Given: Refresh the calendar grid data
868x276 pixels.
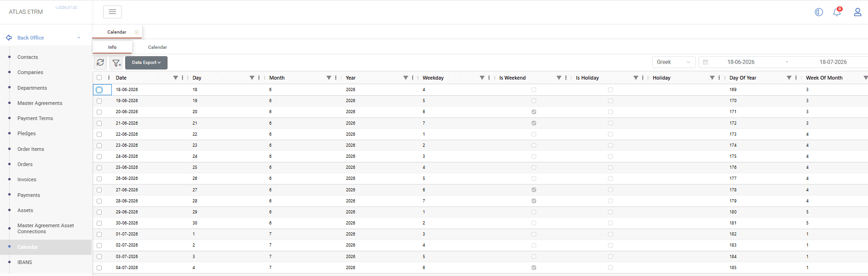Looking at the screenshot, I should click(100, 63).
